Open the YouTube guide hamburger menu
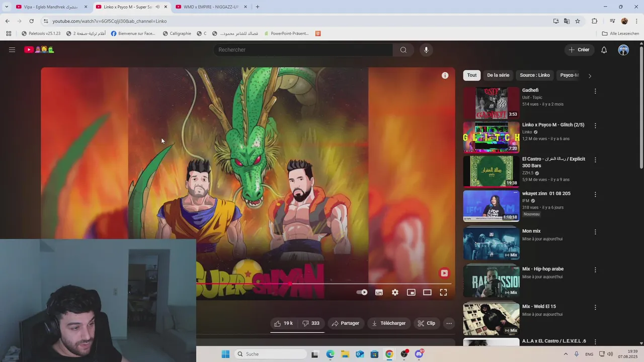This screenshot has width=644, height=362. point(12,50)
